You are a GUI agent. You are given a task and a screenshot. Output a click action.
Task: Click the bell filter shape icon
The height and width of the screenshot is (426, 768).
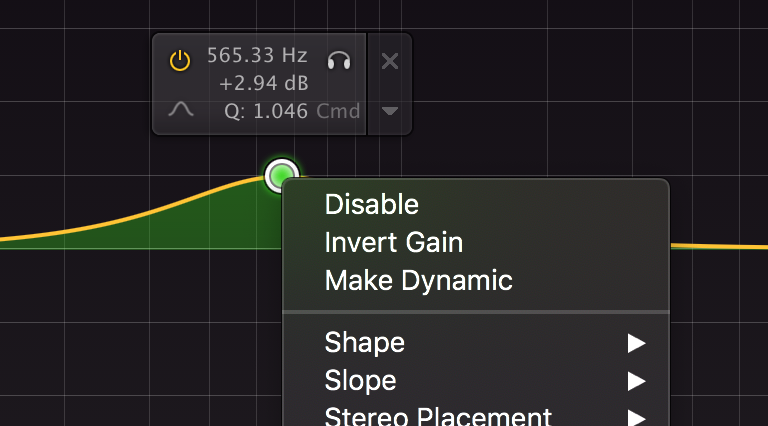[181, 109]
